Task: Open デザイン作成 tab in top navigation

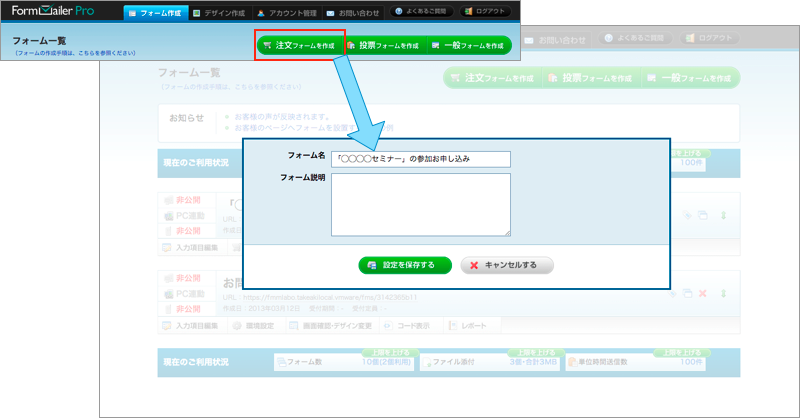Action: [219, 13]
